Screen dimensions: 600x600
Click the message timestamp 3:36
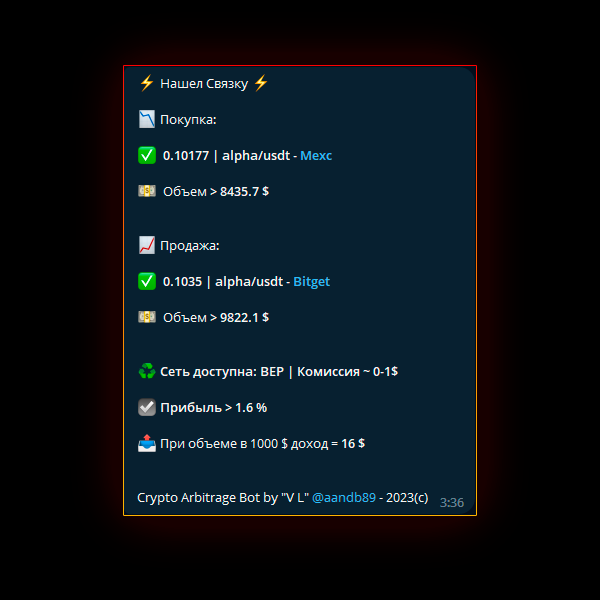pos(452,502)
